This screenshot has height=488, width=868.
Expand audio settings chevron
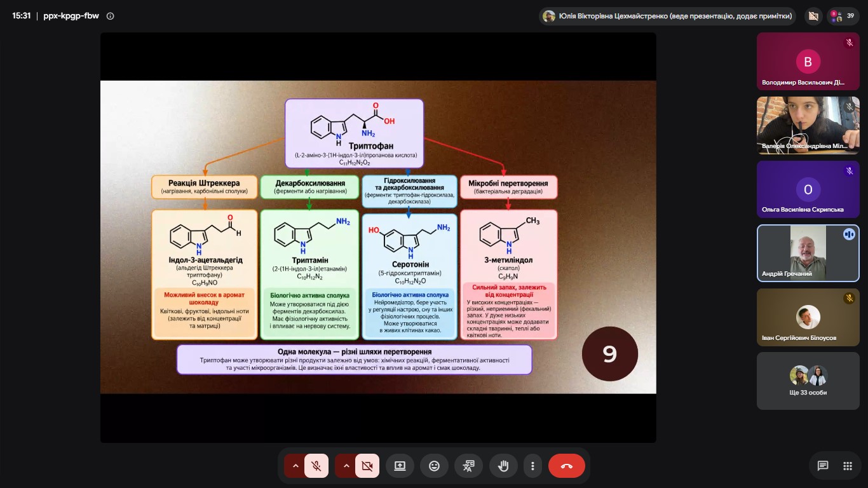tap(295, 466)
